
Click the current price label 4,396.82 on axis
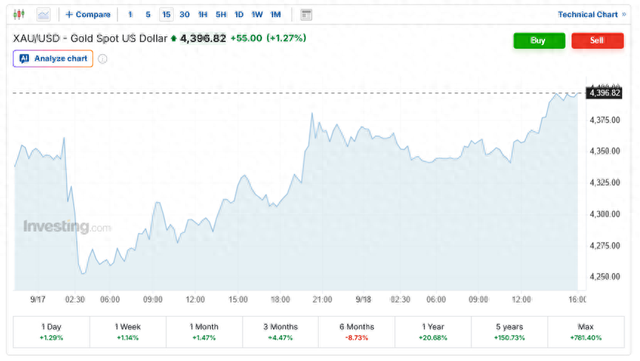coord(604,93)
